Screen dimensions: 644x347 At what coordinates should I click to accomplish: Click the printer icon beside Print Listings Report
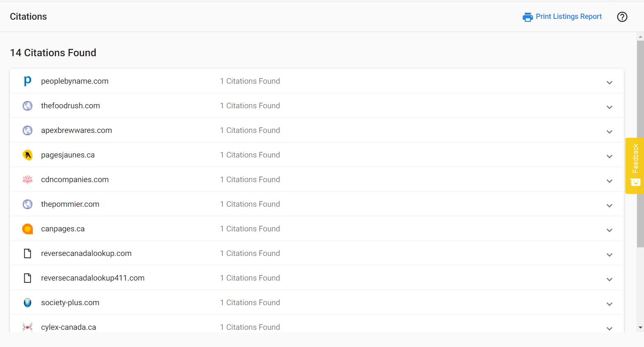527,17
